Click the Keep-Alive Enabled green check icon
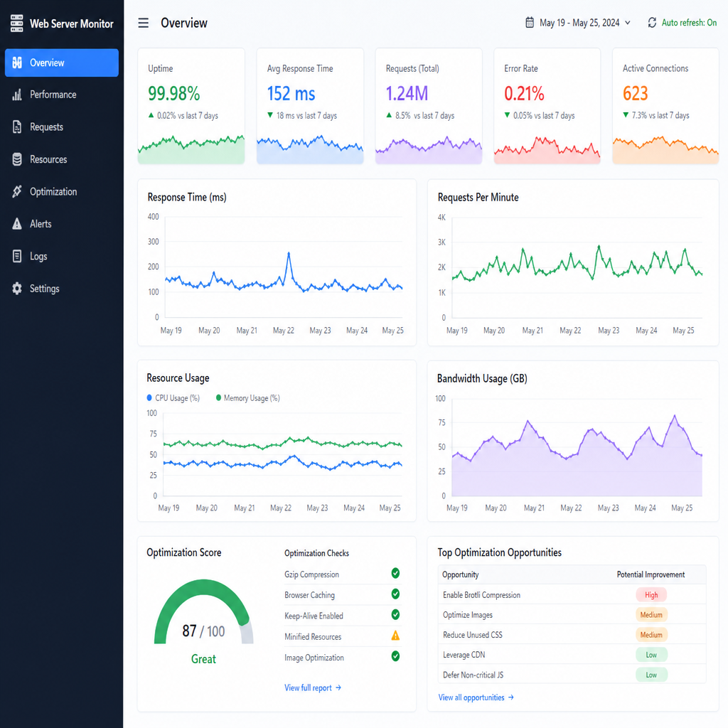Screen dimensions: 728x728 pos(395,615)
